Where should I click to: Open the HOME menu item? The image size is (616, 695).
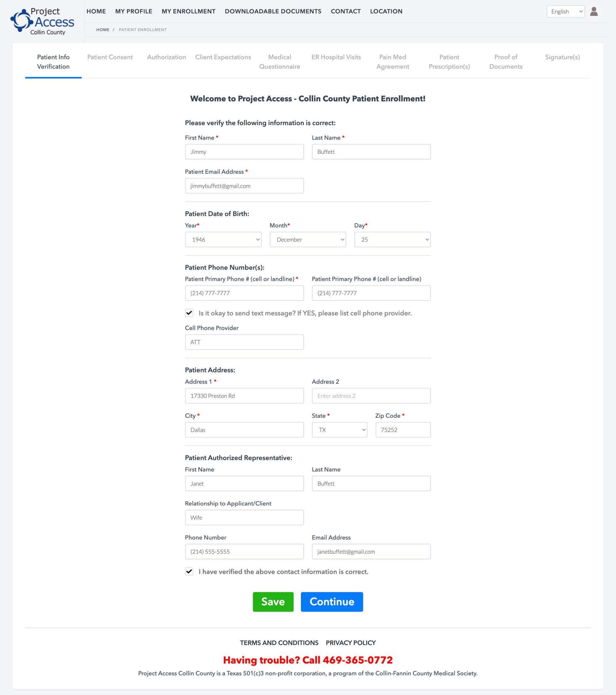click(x=96, y=11)
